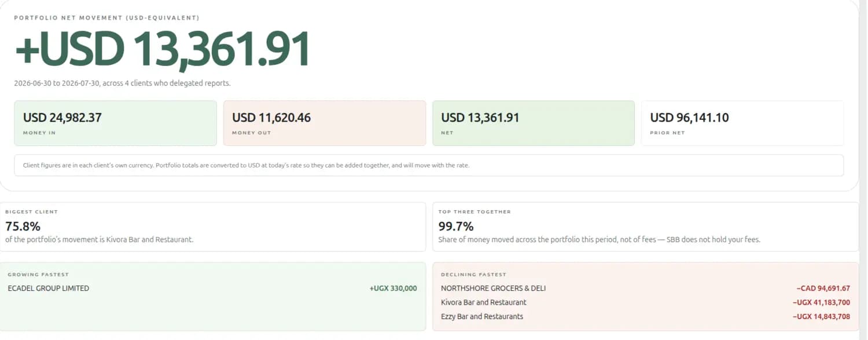
Task: Click the Portfolio Net Movement heading
Action: coord(106,18)
